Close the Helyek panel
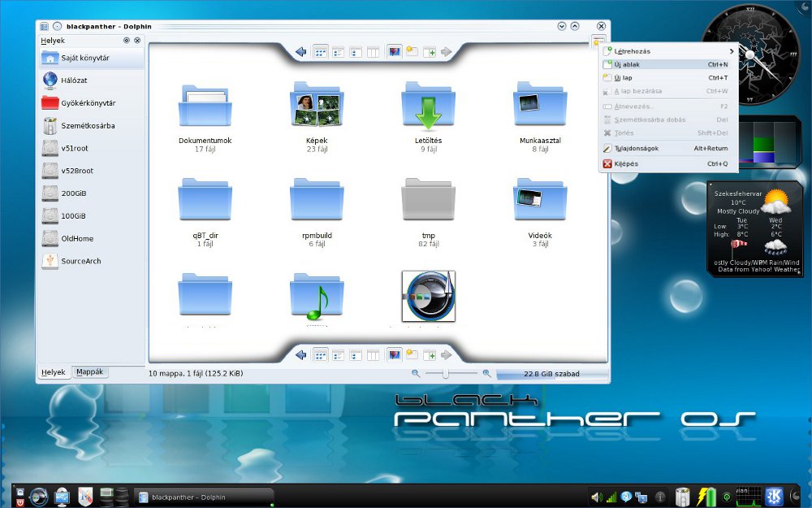812x508 pixels. 137,41
